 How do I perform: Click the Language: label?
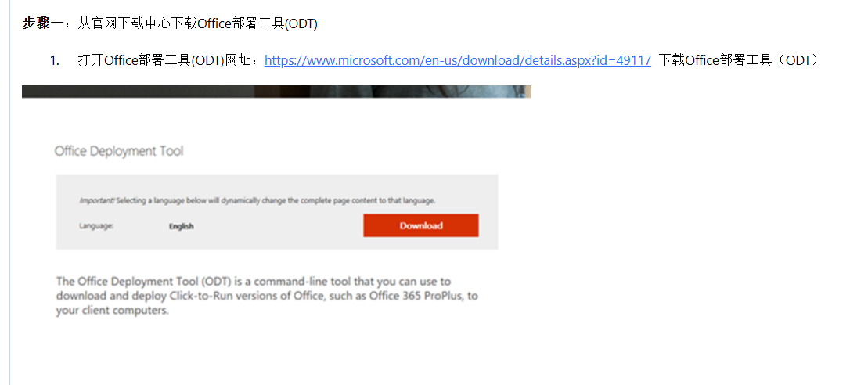[96, 225]
